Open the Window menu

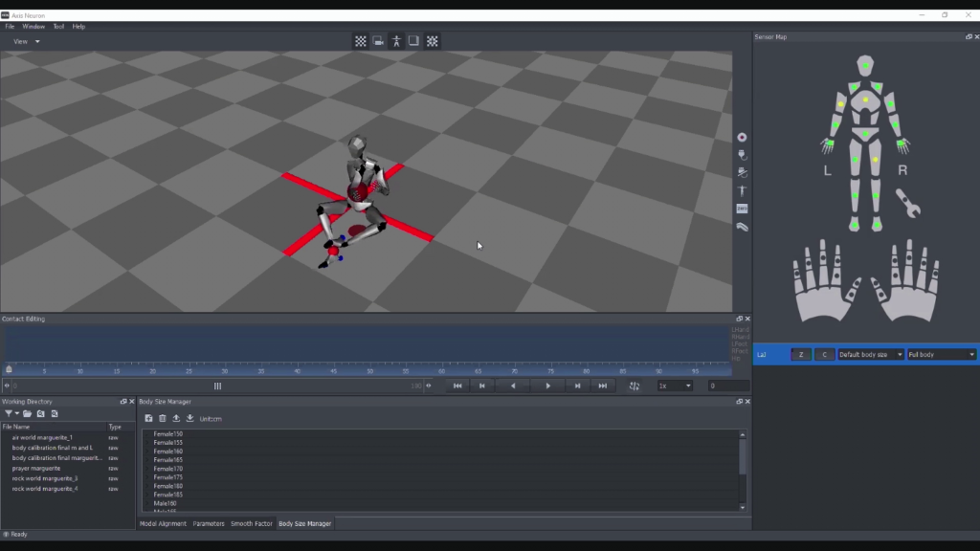(x=33, y=27)
